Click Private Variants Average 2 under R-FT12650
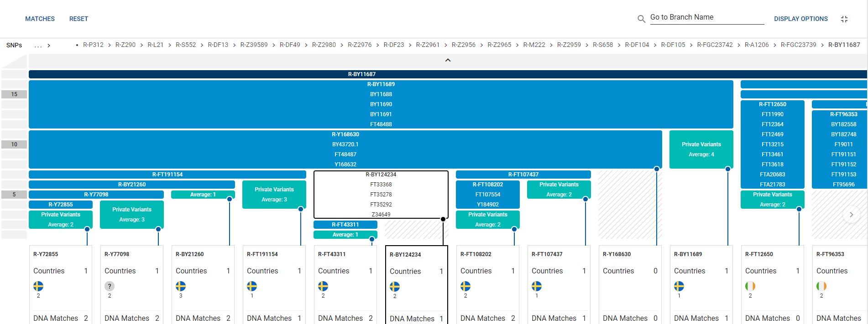Image resolution: width=868 pixels, height=324 pixels. tap(773, 200)
